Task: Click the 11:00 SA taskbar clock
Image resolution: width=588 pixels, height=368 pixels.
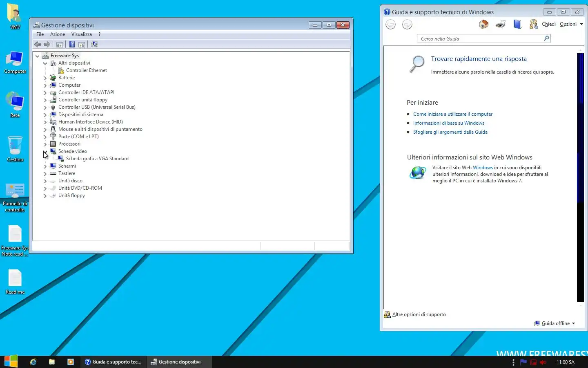Action: click(565, 362)
